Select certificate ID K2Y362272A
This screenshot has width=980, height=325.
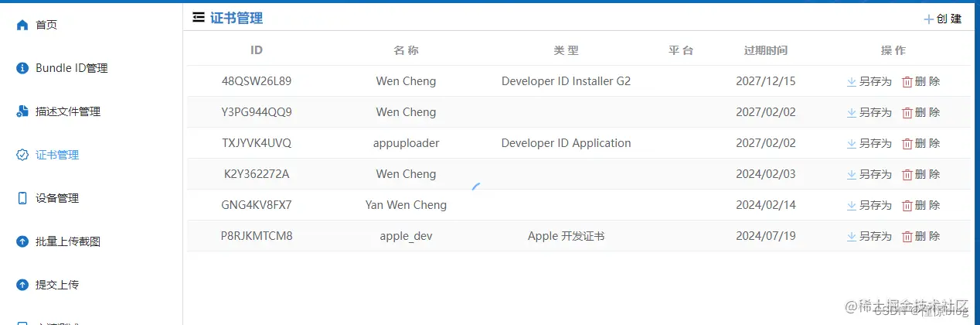(x=257, y=174)
